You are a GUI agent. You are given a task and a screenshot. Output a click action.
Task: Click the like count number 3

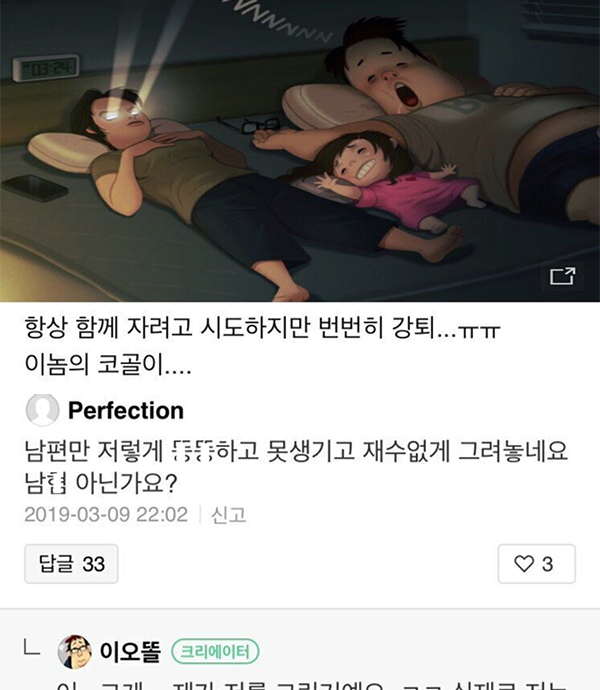point(547,564)
